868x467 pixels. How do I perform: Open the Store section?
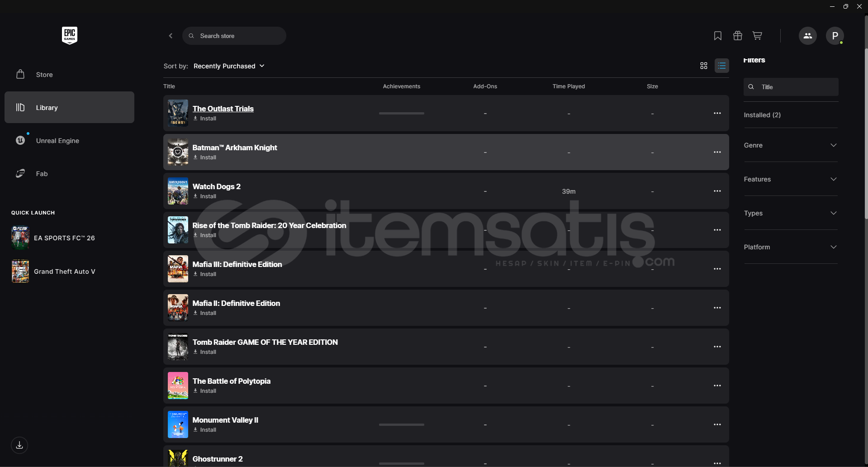pos(69,75)
